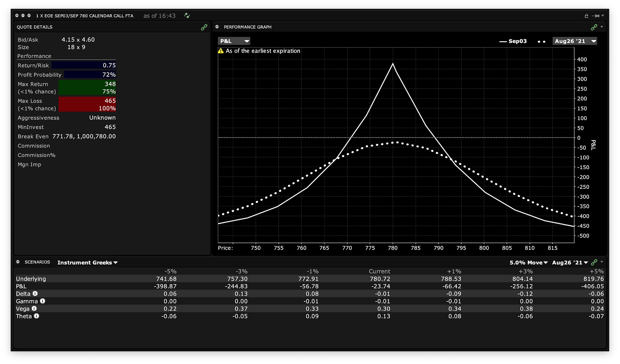
Task: Open the Performance Graph panel menu arrow
Action: (x=602, y=27)
